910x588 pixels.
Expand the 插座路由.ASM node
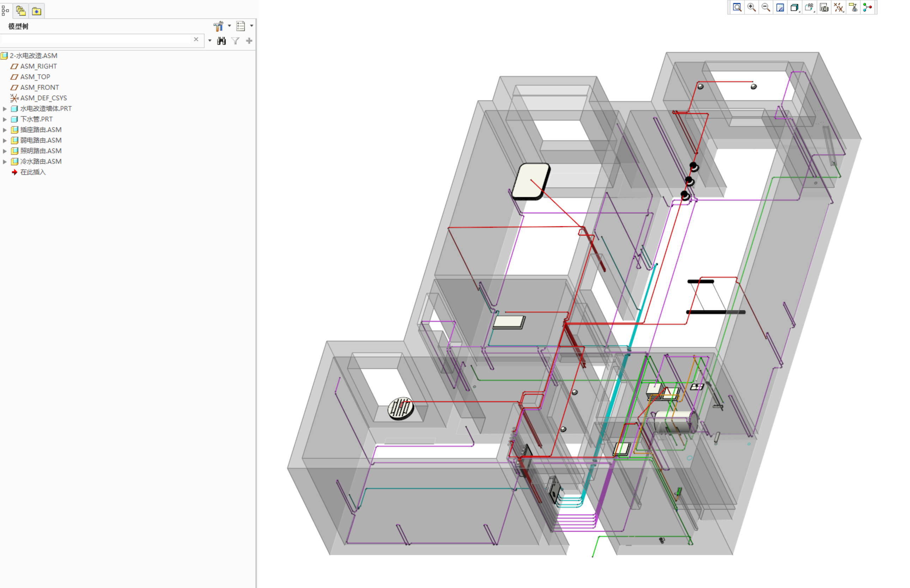click(x=5, y=130)
